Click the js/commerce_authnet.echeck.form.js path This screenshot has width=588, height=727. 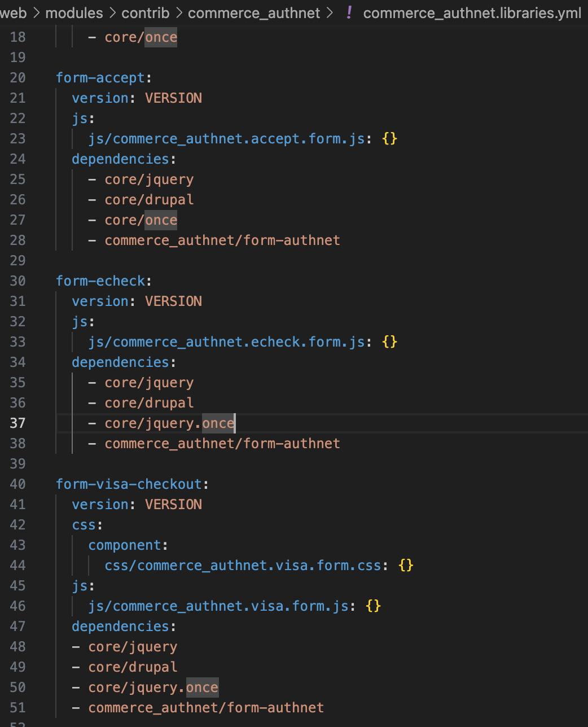click(x=226, y=341)
